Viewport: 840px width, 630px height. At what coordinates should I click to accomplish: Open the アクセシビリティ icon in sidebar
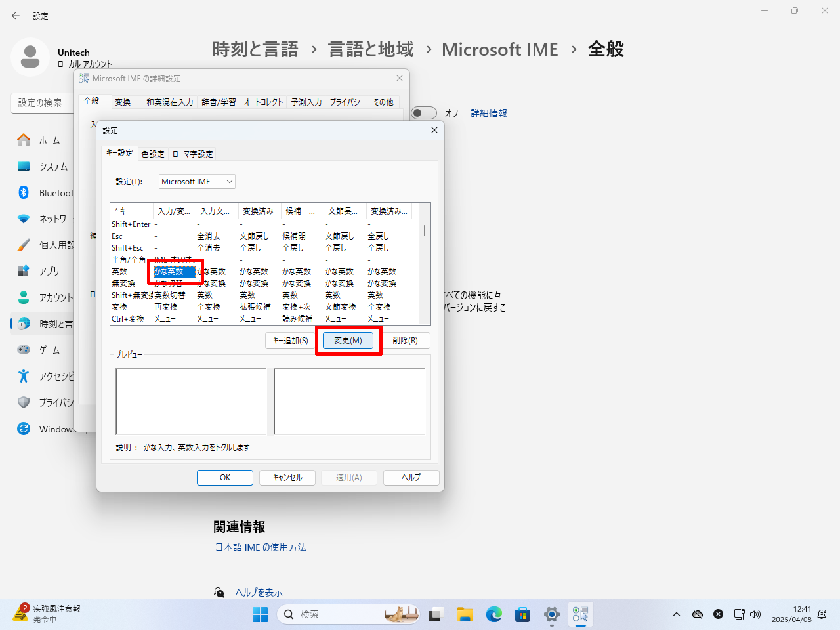tap(24, 376)
